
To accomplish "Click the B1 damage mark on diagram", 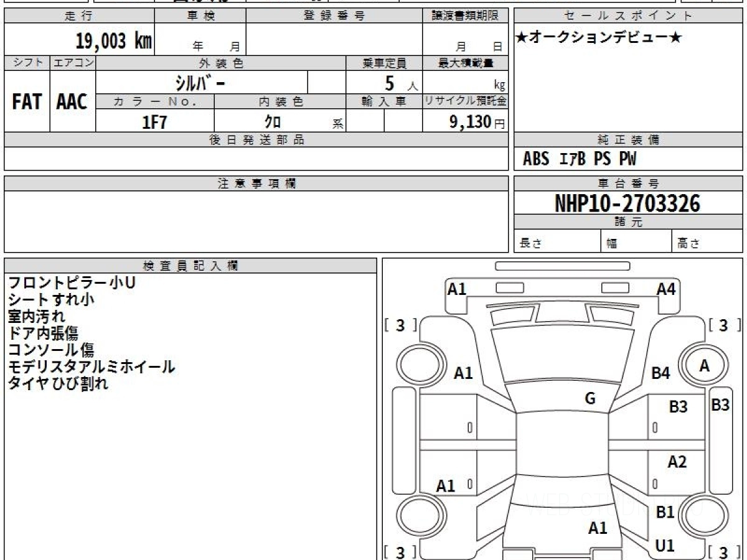I will [x=665, y=513].
